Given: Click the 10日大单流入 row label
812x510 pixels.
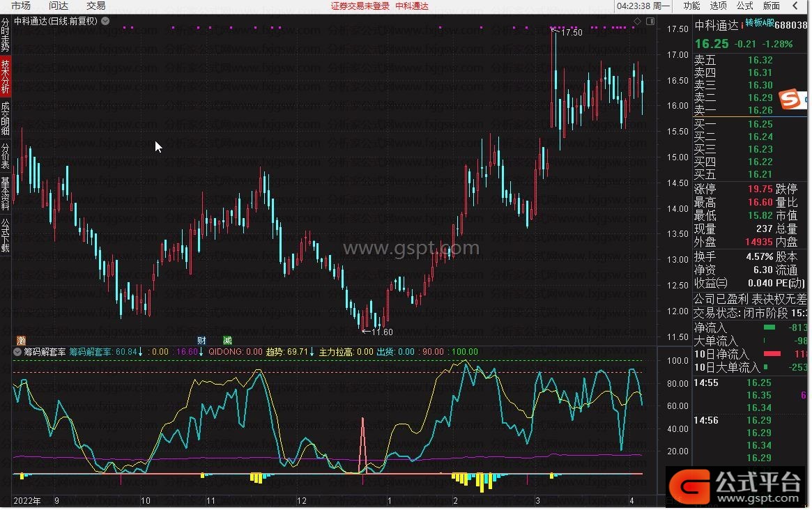Looking at the screenshot, I should [x=727, y=368].
